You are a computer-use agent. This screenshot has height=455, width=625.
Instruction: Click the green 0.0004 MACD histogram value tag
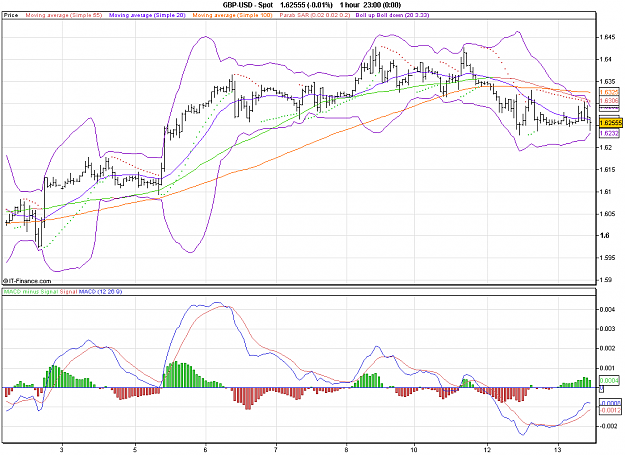[609, 381]
